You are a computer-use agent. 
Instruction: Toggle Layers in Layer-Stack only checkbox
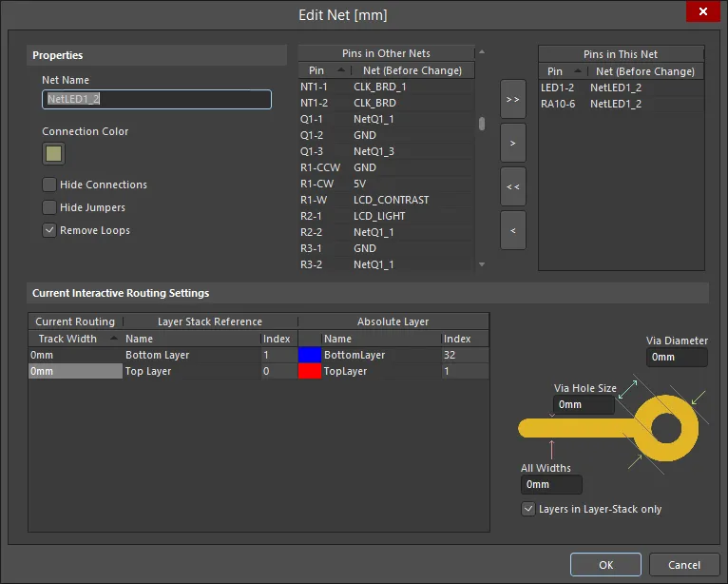(x=528, y=509)
